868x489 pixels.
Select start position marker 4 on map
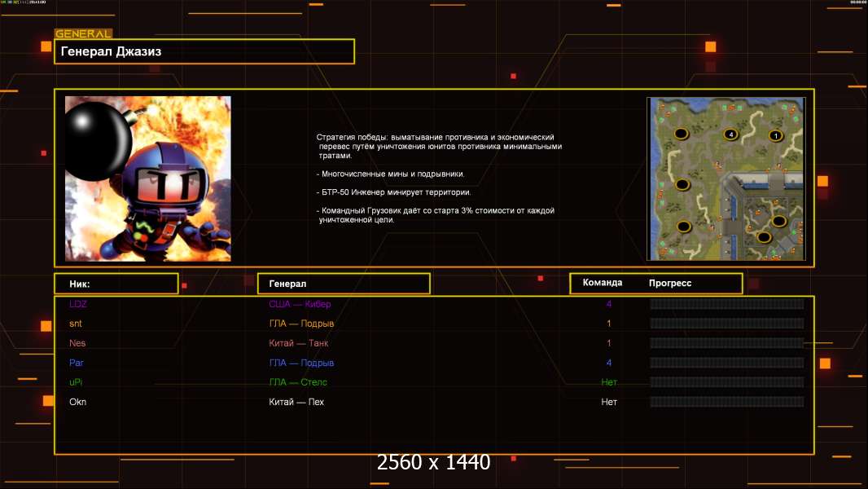coord(730,134)
